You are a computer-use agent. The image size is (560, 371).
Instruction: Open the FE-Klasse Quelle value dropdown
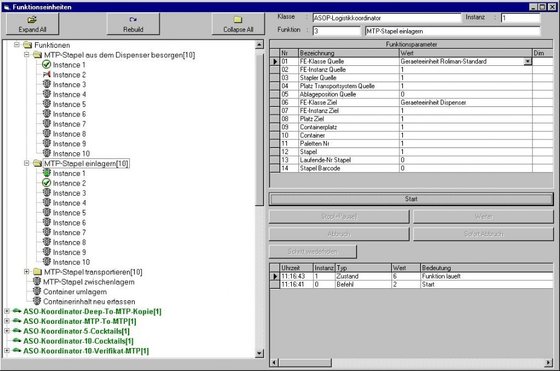pos(528,61)
